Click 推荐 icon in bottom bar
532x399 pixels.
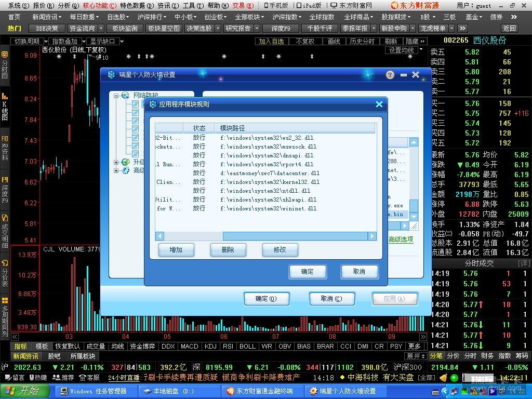[56, 377]
